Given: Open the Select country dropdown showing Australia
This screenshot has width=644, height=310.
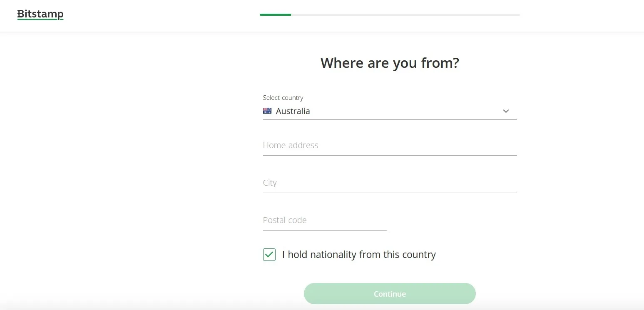Looking at the screenshot, I should click(389, 111).
